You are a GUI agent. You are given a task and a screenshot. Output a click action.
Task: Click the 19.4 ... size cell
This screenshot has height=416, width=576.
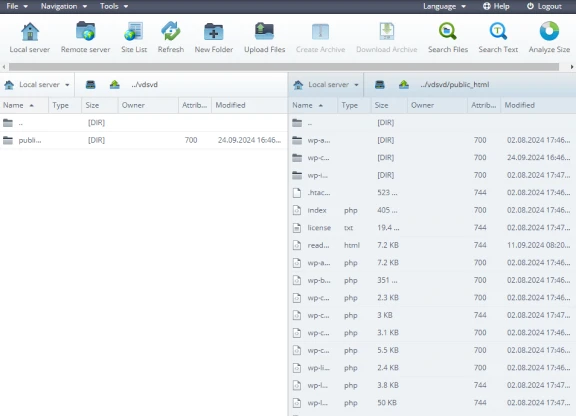[388, 228]
